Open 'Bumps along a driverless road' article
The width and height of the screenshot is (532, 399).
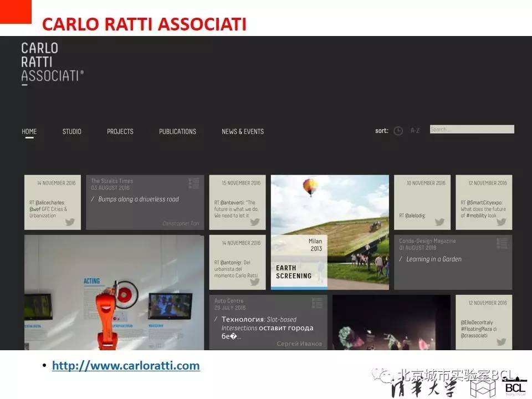coord(139,199)
